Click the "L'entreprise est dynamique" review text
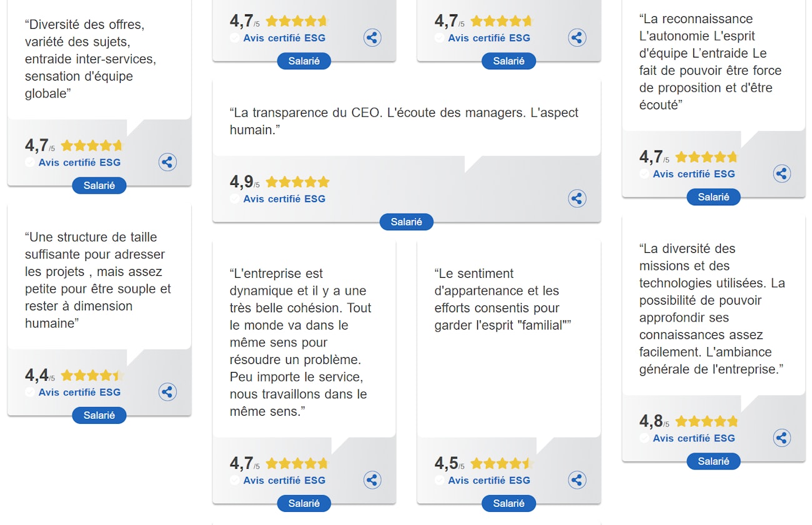Image resolution: width=812 pixels, height=525 pixels. (299, 342)
